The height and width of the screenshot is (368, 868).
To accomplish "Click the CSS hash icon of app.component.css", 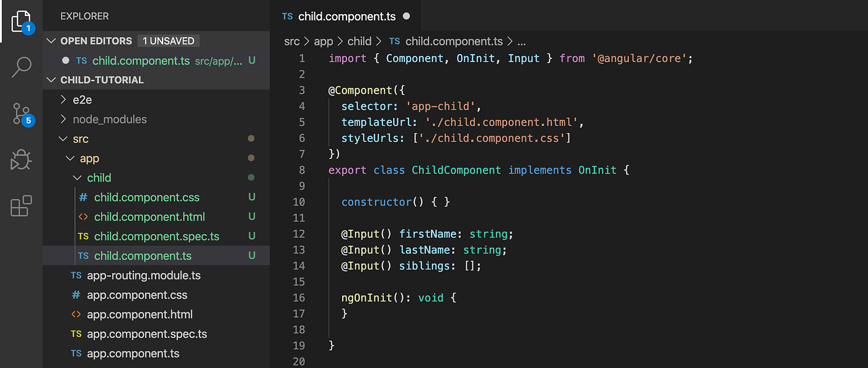I will pyautogui.click(x=76, y=296).
